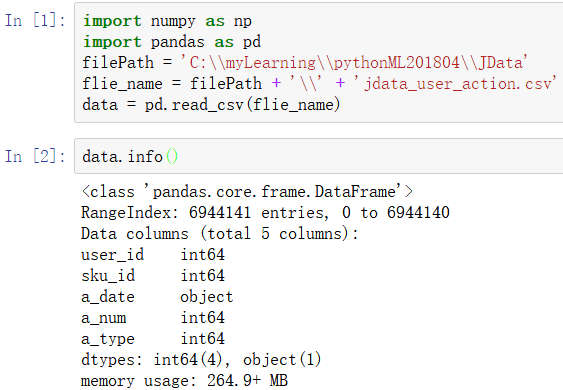Click the line 'import pandas as pd'
563x390 pixels.
[172, 42]
